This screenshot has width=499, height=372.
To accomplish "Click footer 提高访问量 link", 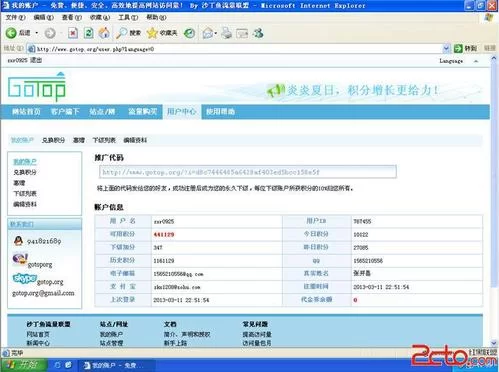I will point(257,334).
